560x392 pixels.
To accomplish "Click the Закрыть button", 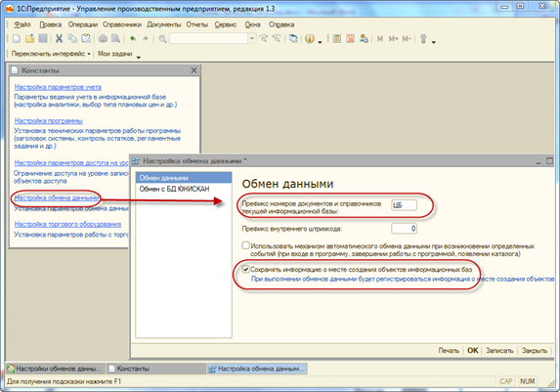I will pos(535,351).
